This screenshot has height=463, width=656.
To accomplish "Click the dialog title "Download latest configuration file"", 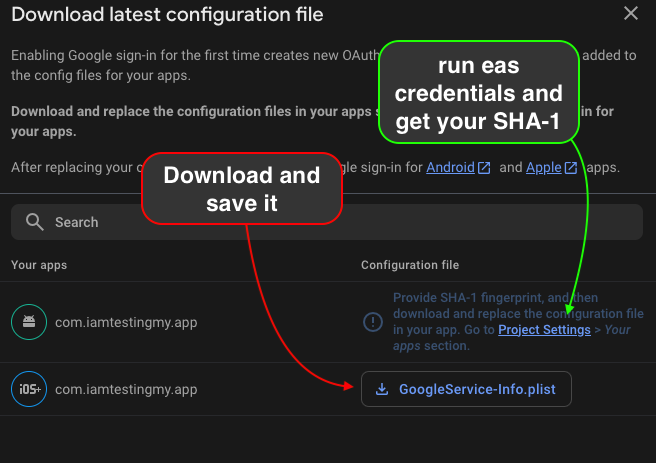I will [x=167, y=15].
